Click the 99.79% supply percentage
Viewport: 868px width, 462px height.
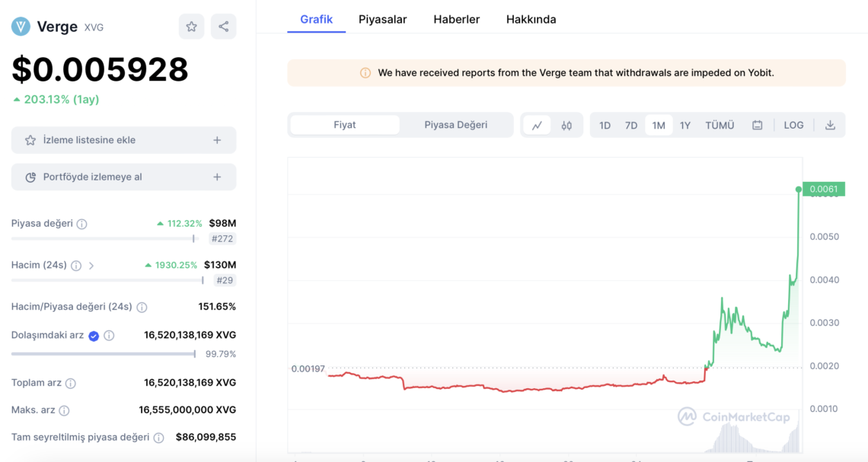click(x=221, y=354)
